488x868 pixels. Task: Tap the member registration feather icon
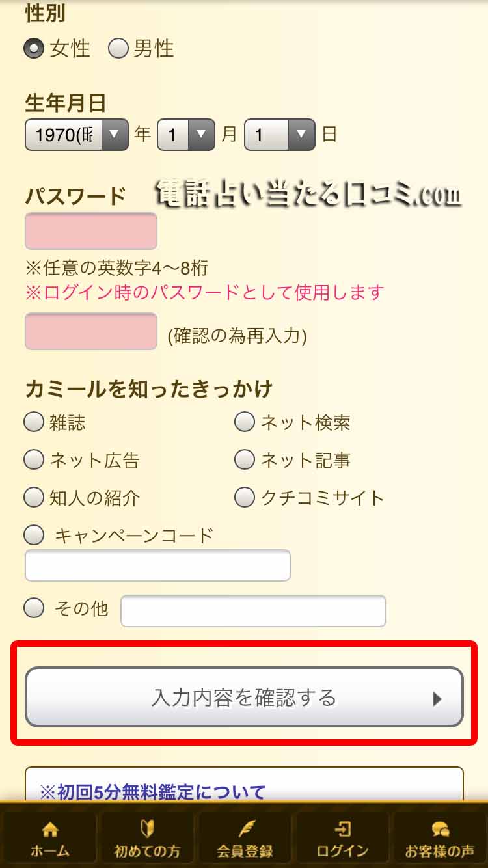pos(245,829)
